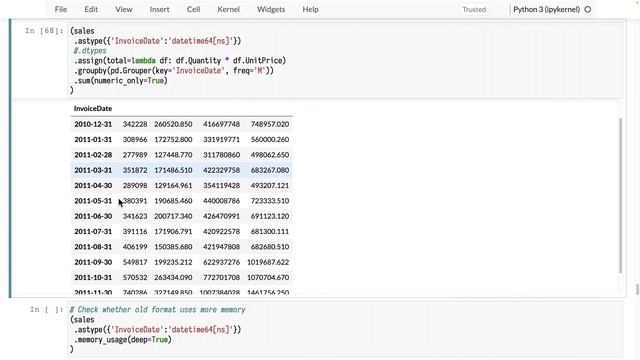
Task: Open the Help menu
Action: pyautogui.click(x=310, y=9)
